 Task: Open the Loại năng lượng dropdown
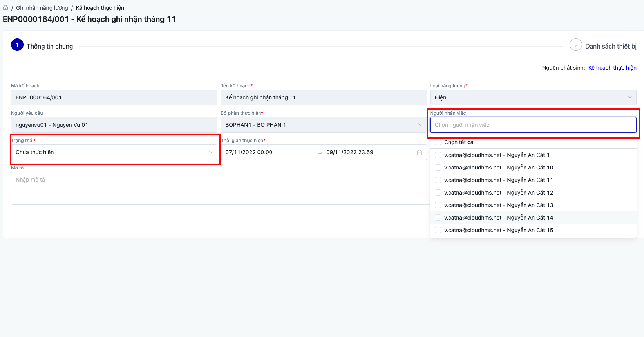[x=533, y=97]
